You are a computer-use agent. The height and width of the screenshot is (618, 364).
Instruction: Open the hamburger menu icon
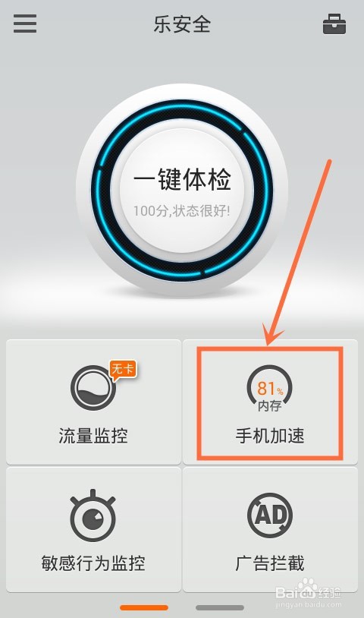25,24
